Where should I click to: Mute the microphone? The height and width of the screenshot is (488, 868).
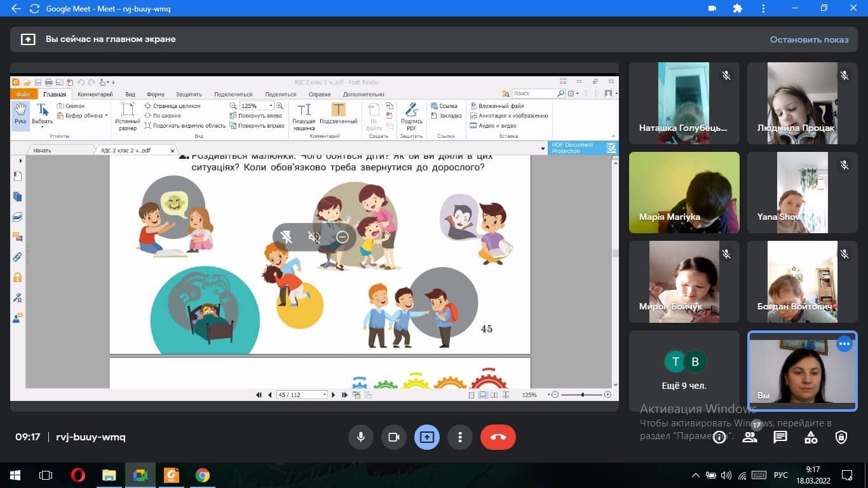click(x=361, y=437)
